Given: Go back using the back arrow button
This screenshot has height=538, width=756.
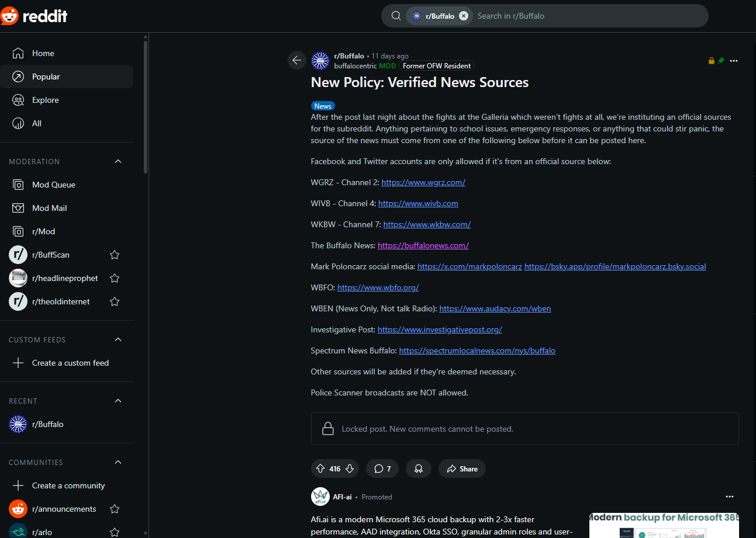Looking at the screenshot, I should click(296, 60).
